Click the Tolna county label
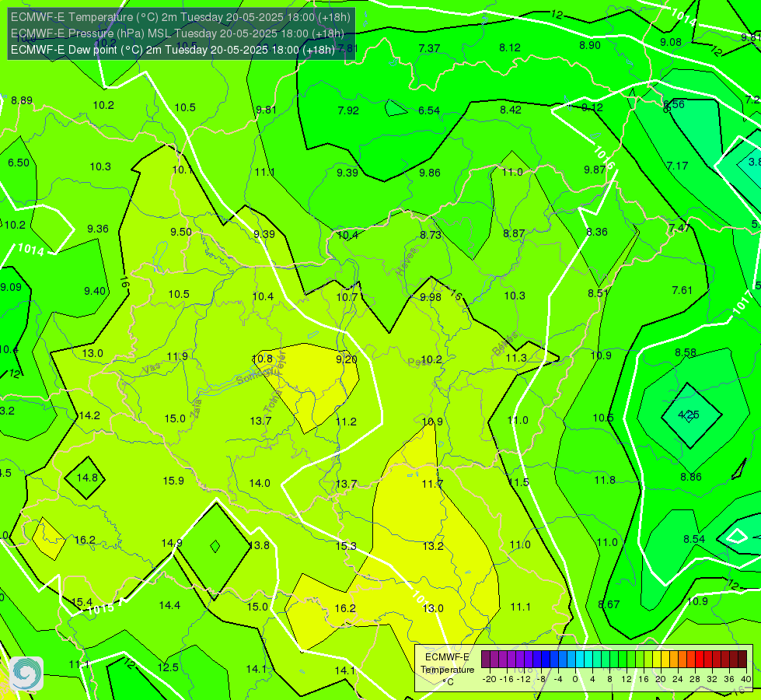This screenshot has width=761, height=700. [274, 402]
